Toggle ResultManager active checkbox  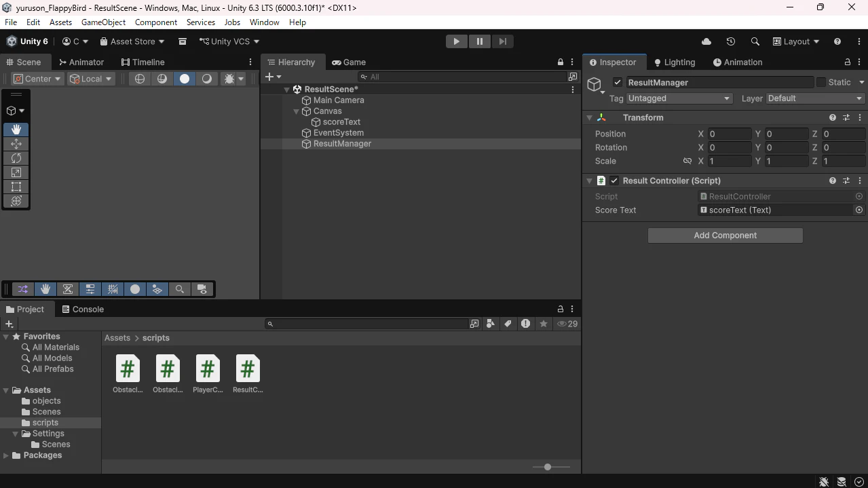(617, 82)
